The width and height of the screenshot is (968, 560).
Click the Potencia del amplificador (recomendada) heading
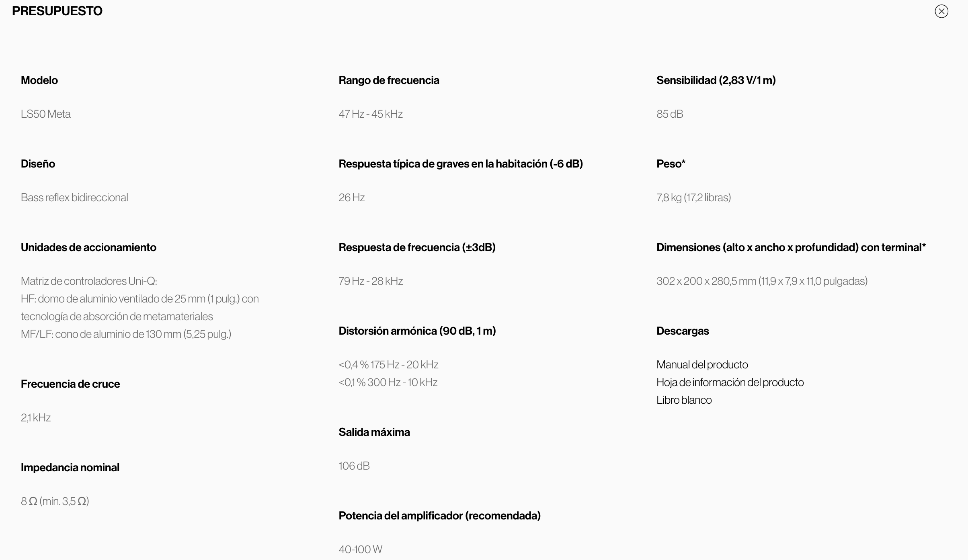click(x=439, y=516)
